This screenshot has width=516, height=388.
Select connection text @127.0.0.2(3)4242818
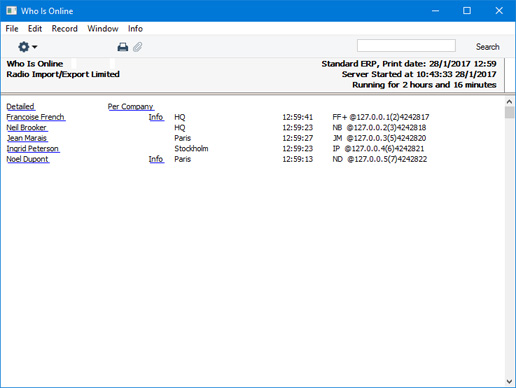pos(387,128)
